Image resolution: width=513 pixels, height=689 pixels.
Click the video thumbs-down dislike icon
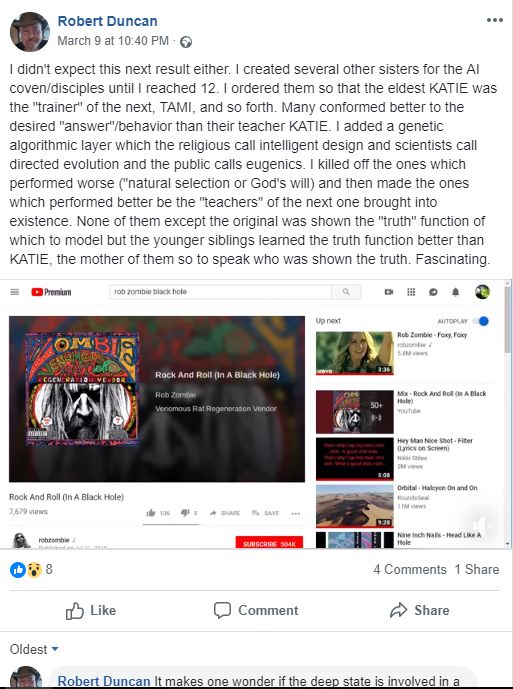pos(185,513)
